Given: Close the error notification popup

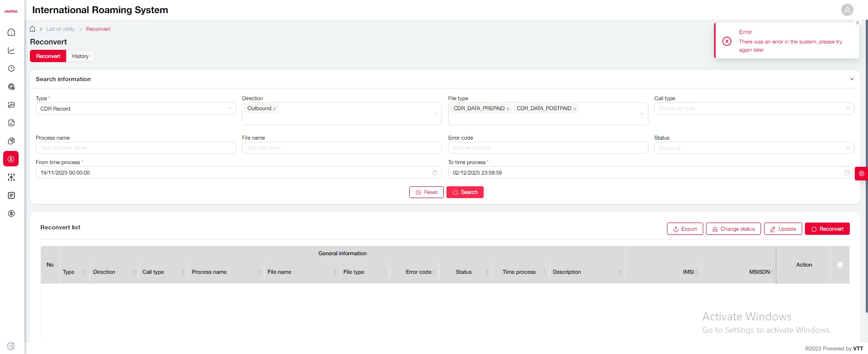Looking at the screenshot, I should (x=857, y=23).
